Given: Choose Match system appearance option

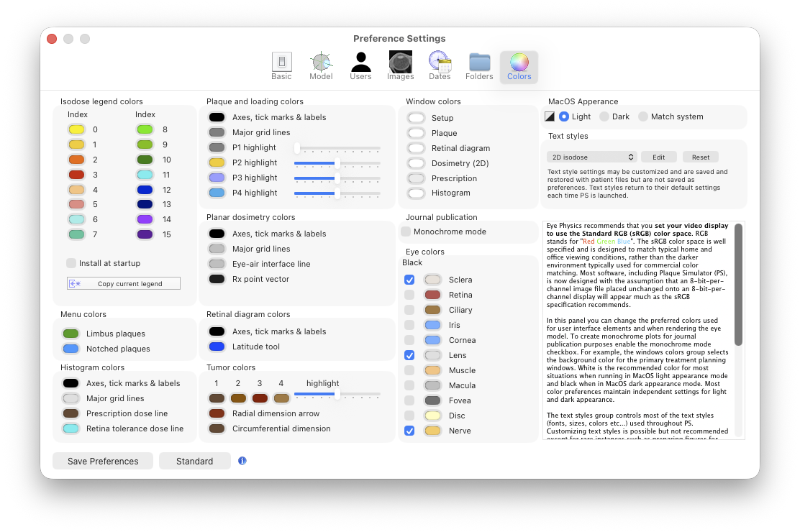Looking at the screenshot, I should (x=643, y=116).
